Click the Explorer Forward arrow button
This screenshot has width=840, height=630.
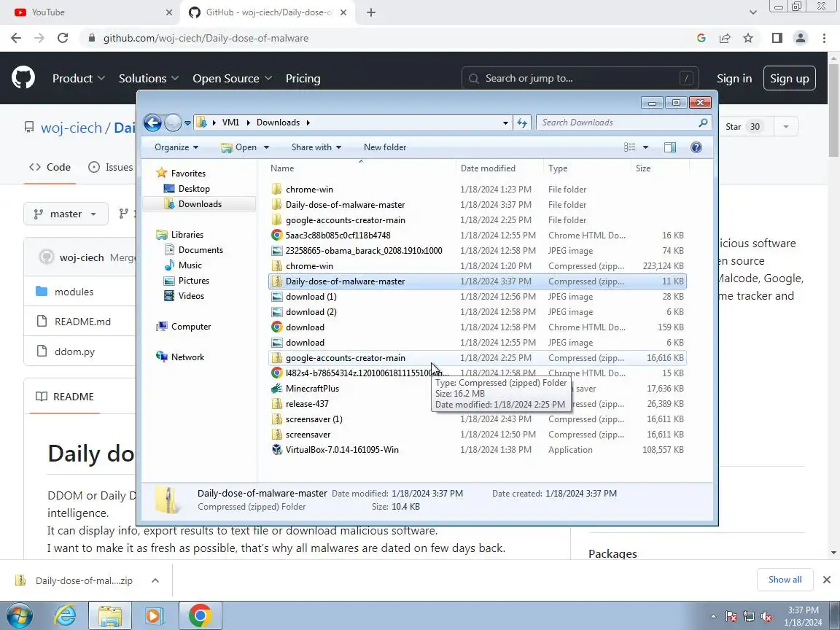[x=173, y=122]
